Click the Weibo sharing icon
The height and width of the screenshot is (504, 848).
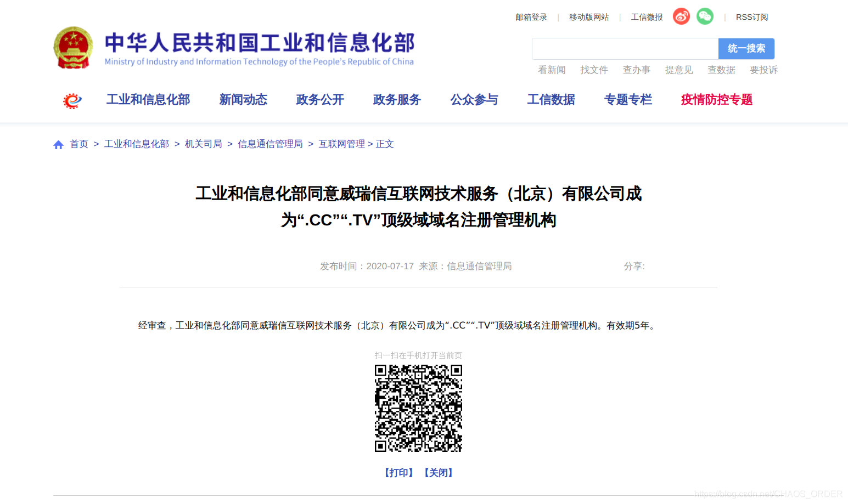(x=681, y=16)
